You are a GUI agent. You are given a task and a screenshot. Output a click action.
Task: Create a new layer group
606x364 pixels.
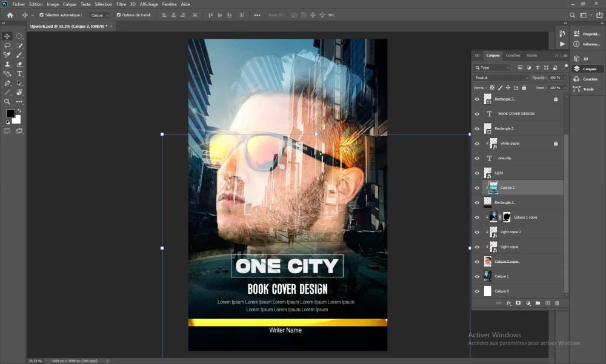click(538, 303)
